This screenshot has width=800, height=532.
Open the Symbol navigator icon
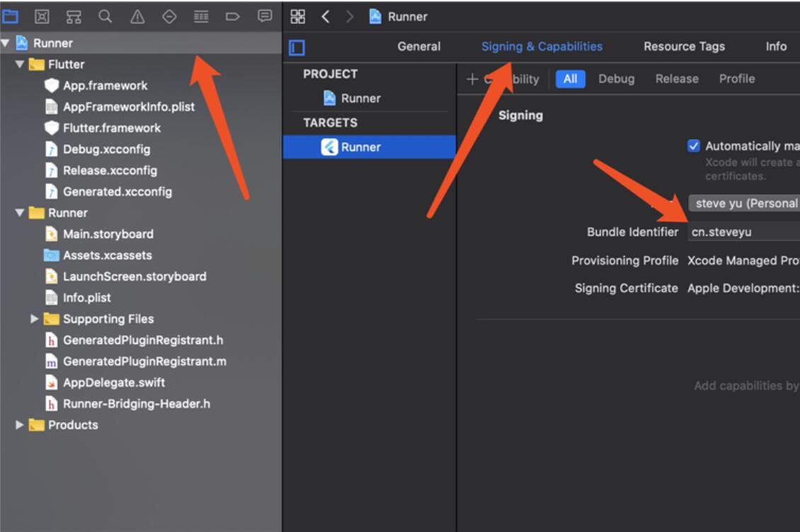[74, 17]
